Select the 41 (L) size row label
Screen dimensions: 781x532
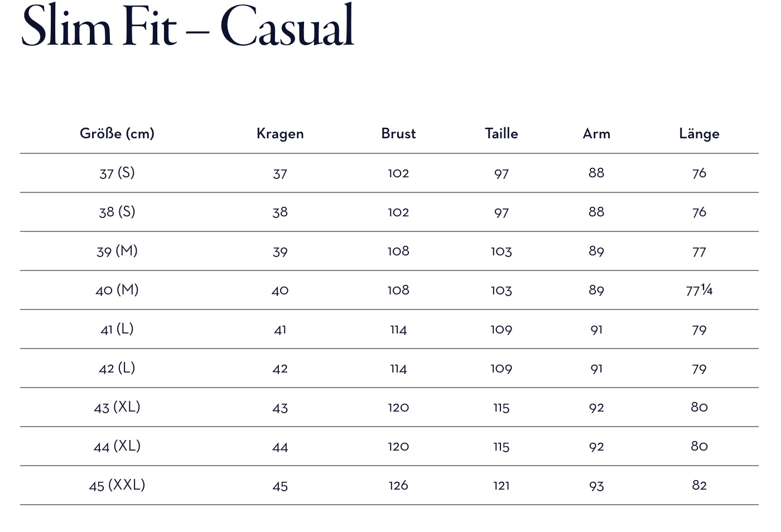pos(117,329)
